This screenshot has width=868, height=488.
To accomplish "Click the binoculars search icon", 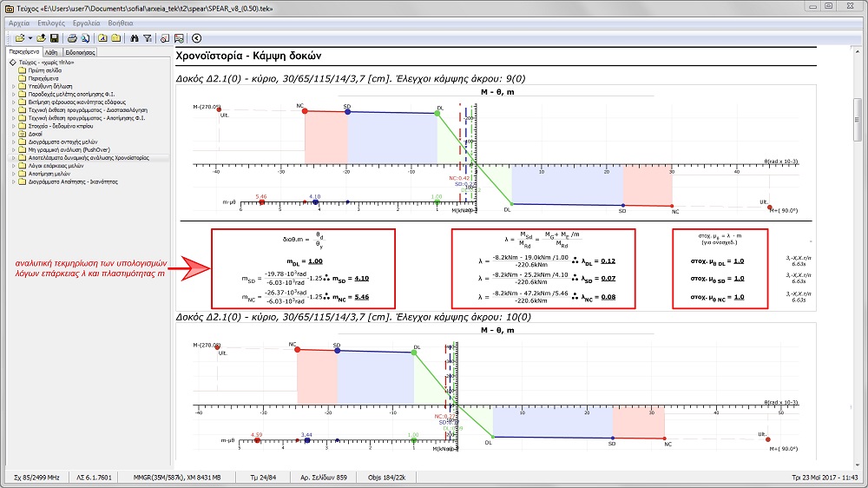I will [x=134, y=38].
